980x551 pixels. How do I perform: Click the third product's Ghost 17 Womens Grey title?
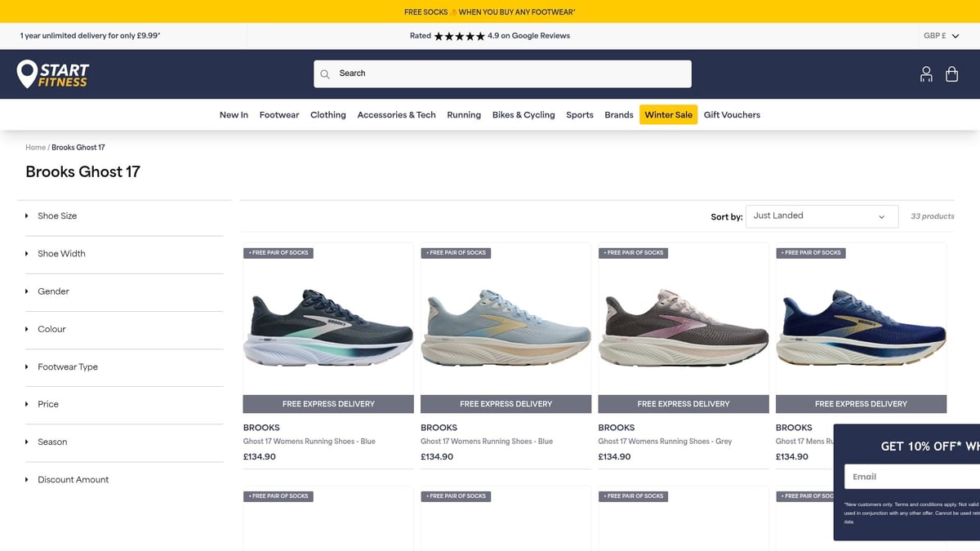665,442
